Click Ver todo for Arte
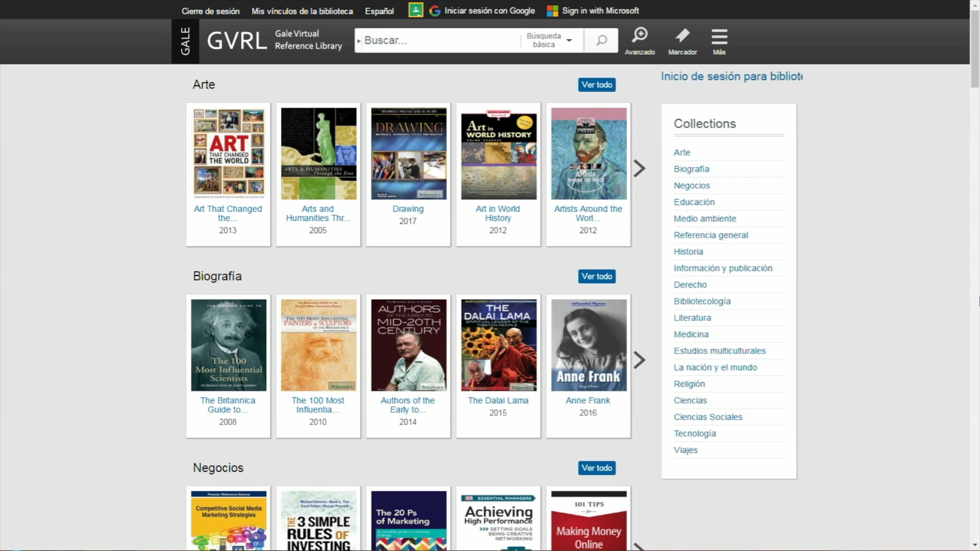980x551 pixels. coord(597,84)
